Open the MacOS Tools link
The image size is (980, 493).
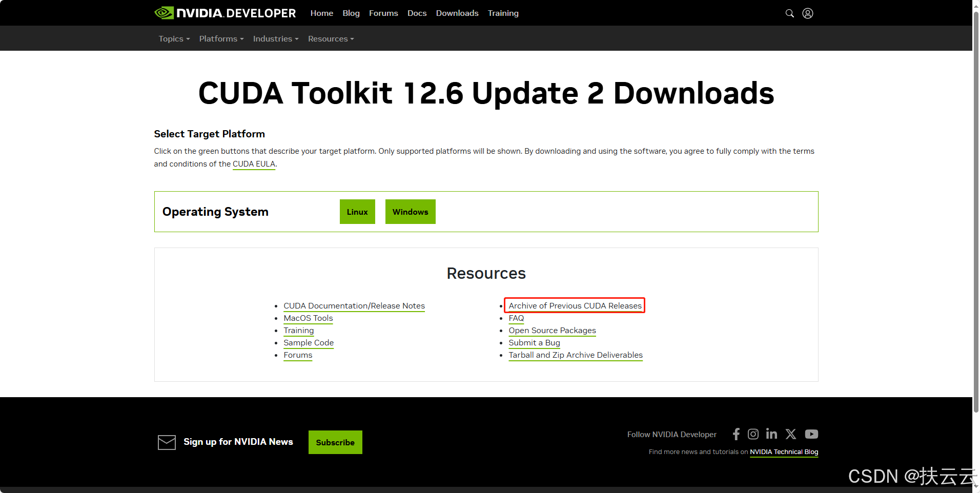(308, 318)
